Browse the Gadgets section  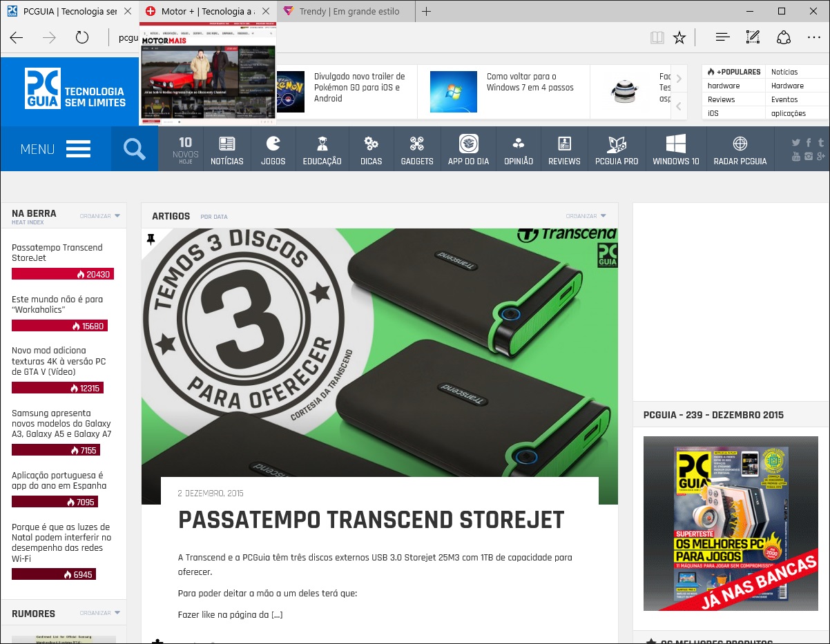[417, 149]
